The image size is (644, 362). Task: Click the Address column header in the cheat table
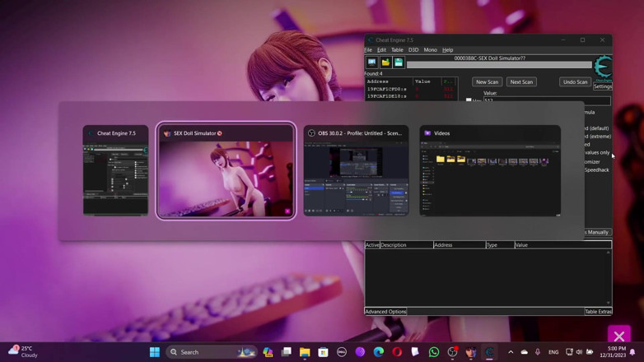[460, 245]
